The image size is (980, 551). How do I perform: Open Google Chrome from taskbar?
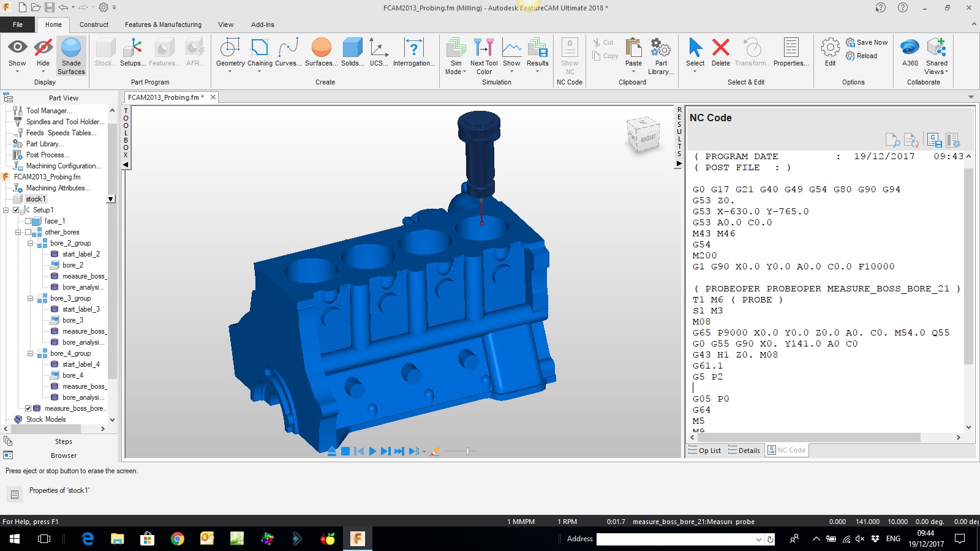pos(178,539)
